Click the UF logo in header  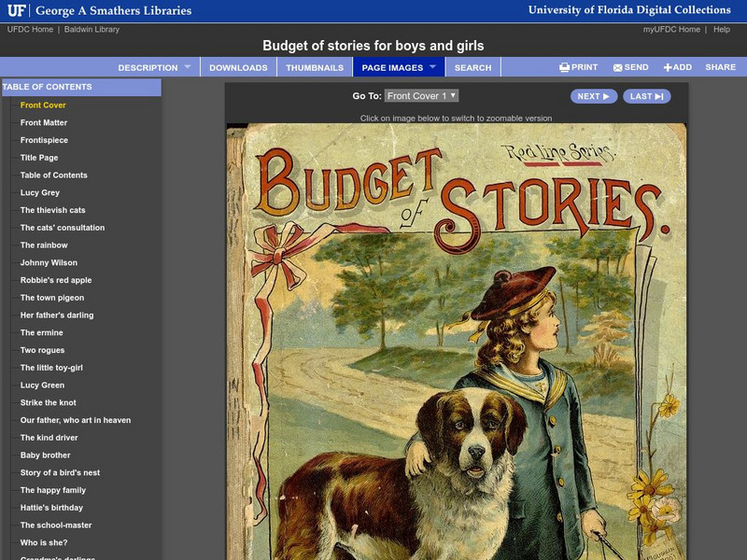pyautogui.click(x=16, y=10)
